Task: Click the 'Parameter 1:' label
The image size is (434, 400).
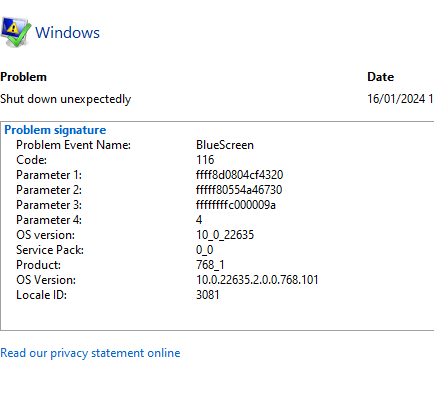Action: (x=49, y=175)
